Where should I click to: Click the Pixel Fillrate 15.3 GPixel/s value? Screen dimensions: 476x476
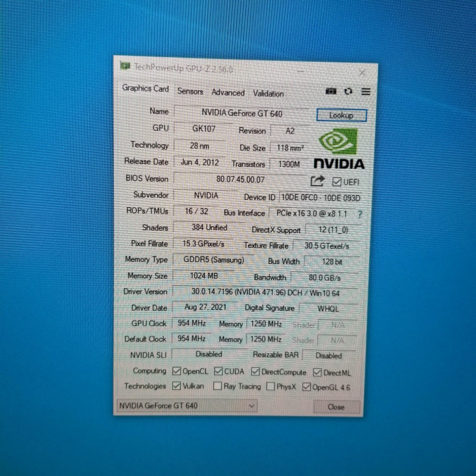[x=203, y=244]
